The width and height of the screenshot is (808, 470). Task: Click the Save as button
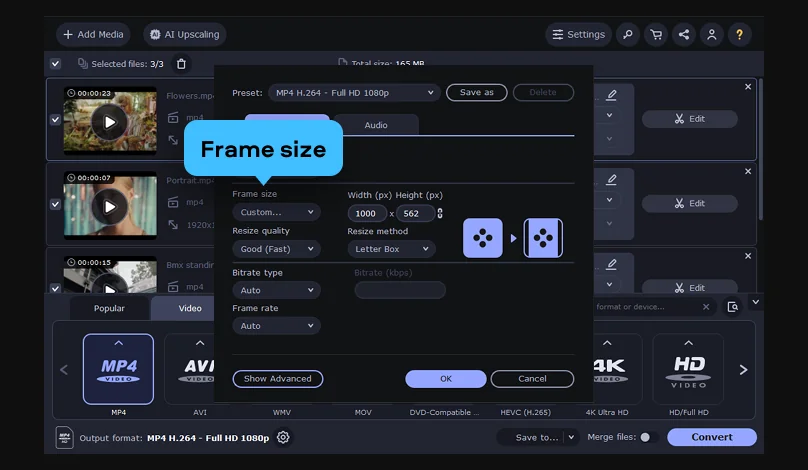pyautogui.click(x=477, y=92)
